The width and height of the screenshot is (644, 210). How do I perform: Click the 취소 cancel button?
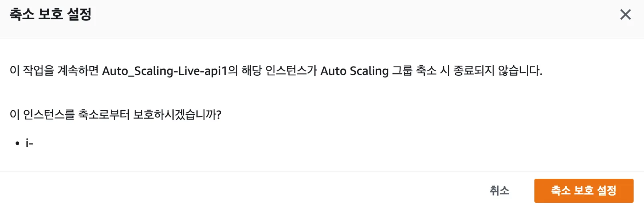(499, 190)
